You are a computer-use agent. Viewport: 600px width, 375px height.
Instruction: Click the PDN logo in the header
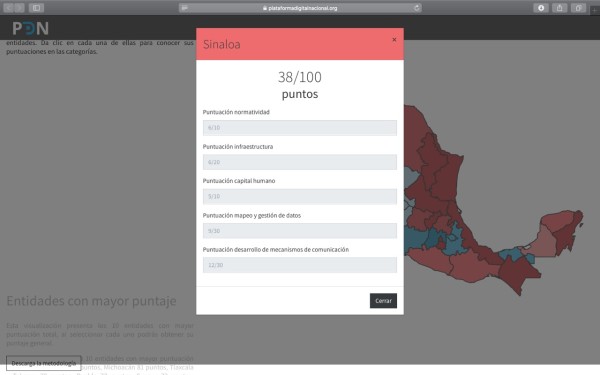[31, 28]
